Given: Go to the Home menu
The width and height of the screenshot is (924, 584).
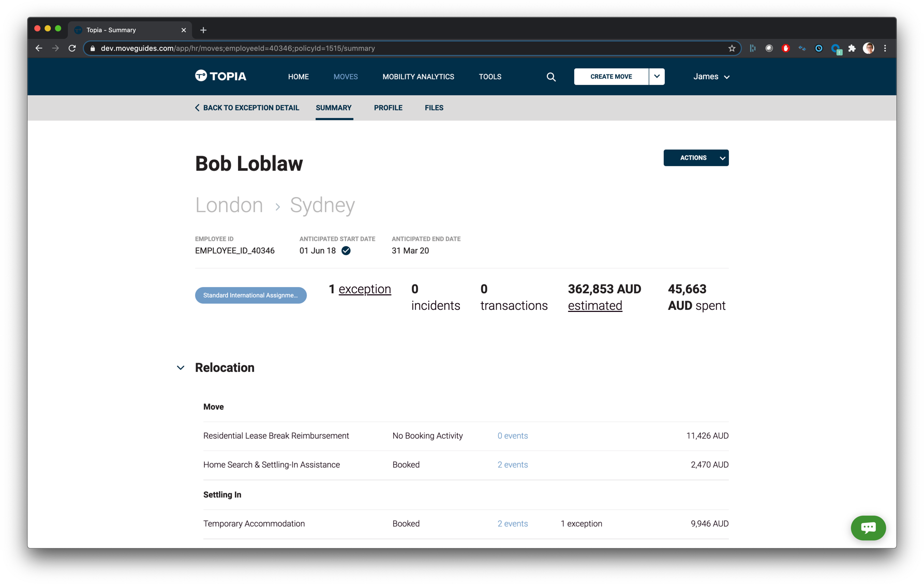Looking at the screenshot, I should [299, 77].
